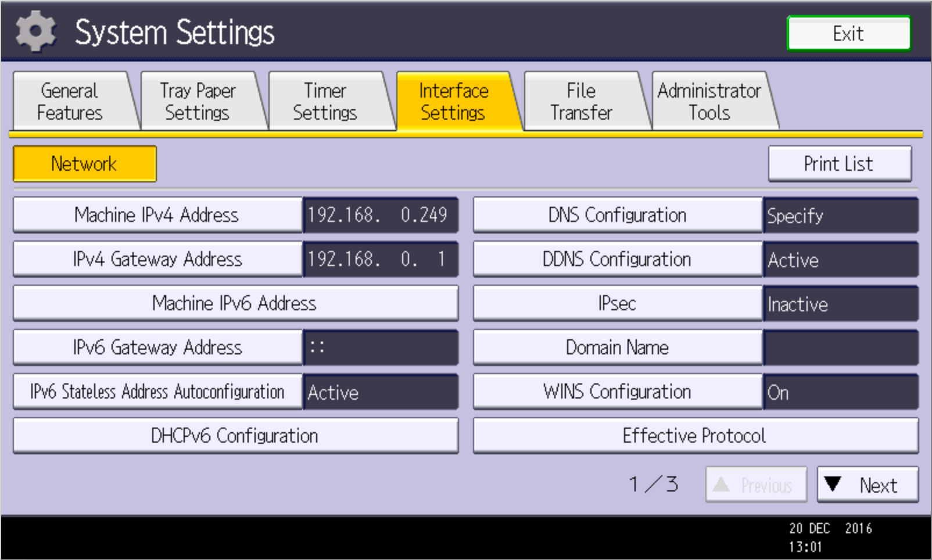The width and height of the screenshot is (932, 560).
Task: Open the Tray Paper Settings tab
Action: point(198,102)
